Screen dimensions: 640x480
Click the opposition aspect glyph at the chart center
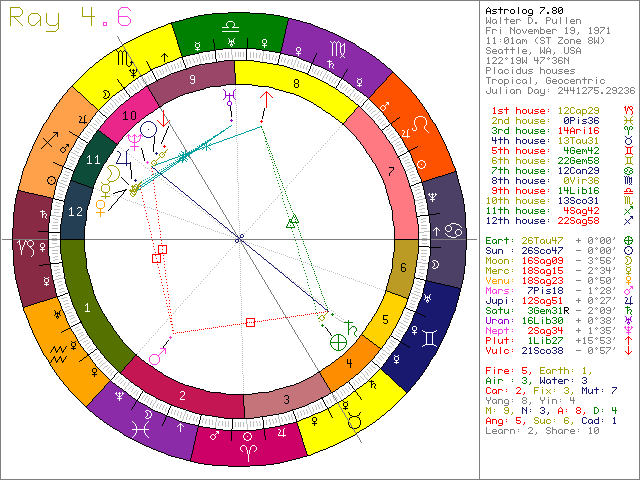pos(240,238)
